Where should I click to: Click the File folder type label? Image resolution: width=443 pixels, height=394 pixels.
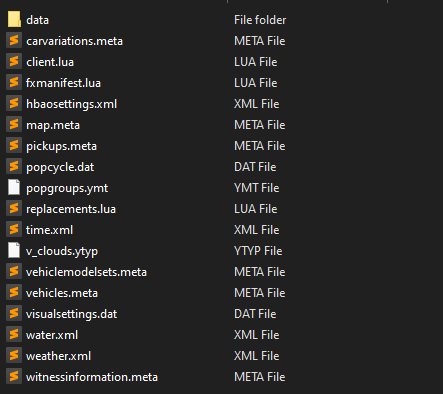pos(260,20)
